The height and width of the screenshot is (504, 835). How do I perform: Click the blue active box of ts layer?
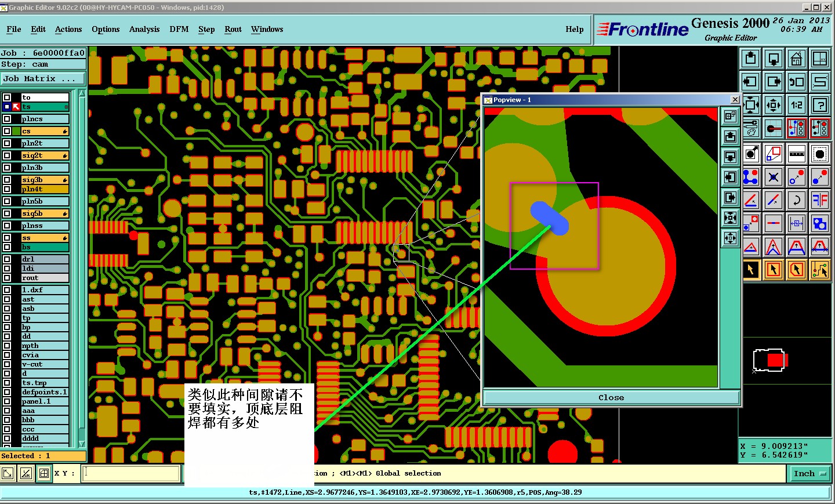(7, 107)
